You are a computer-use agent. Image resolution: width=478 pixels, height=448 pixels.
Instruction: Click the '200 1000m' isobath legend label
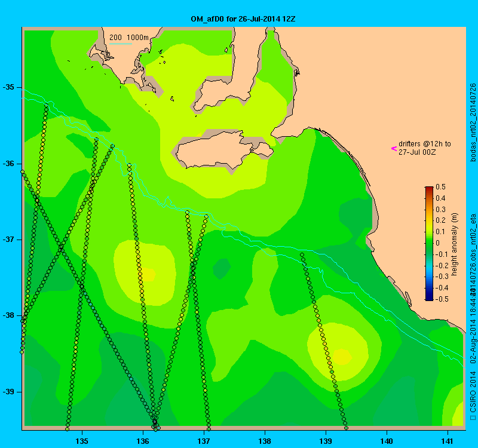[129, 38]
